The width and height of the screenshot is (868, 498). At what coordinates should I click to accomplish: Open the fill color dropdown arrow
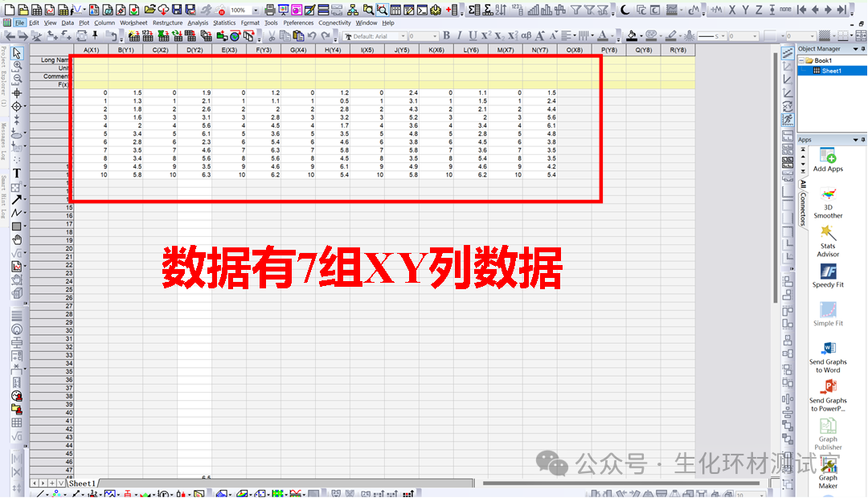(x=641, y=36)
